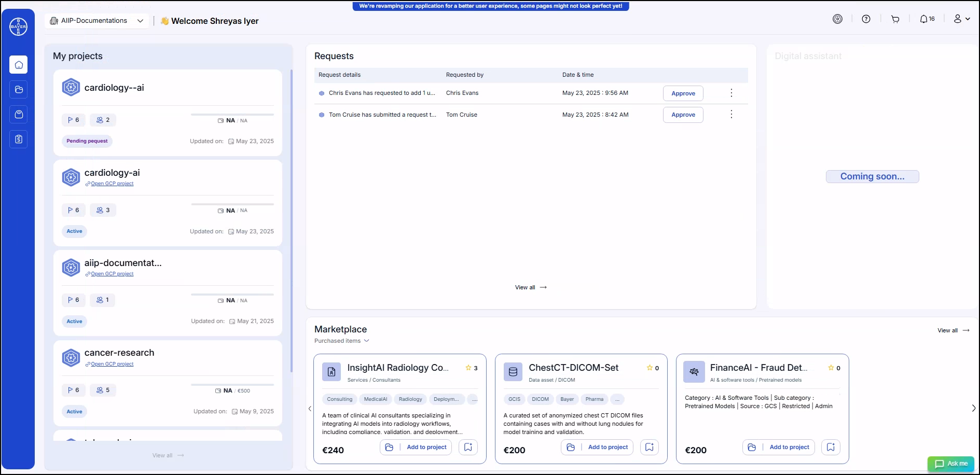Click budget bar on cardiology--ai card

click(x=232, y=115)
